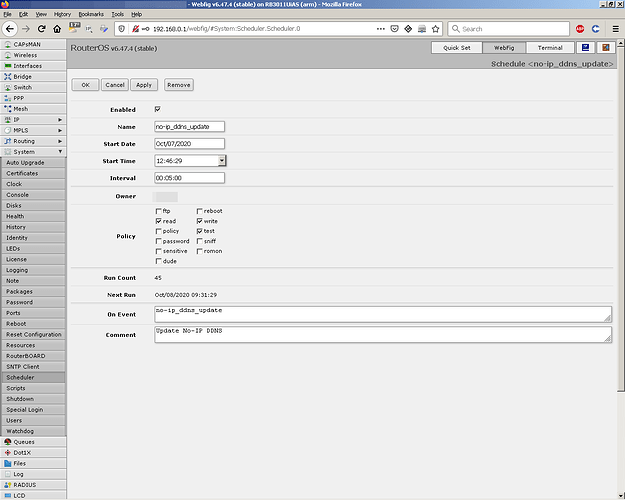
Task: Open the Mesh sidebar entry
Action: click(x=33, y=109)
